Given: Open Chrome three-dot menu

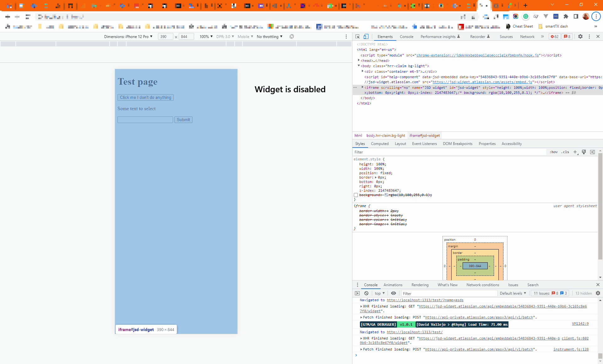Looking at the screenshot, I should coord(596,17).
